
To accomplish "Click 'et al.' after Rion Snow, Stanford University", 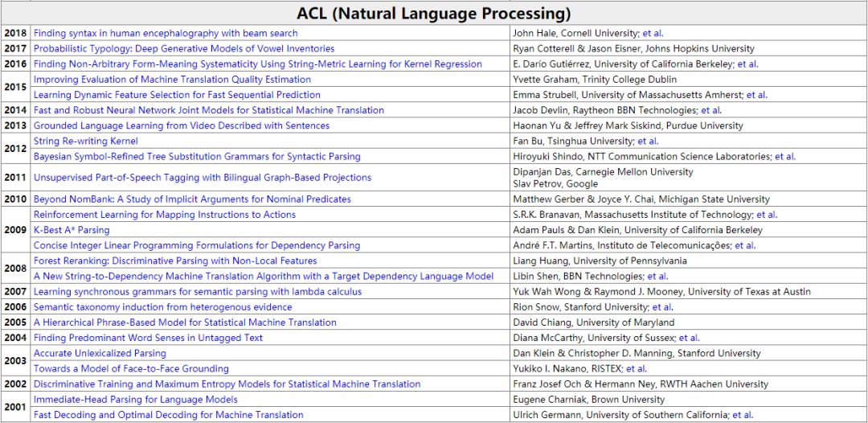I will coord(663,307).
